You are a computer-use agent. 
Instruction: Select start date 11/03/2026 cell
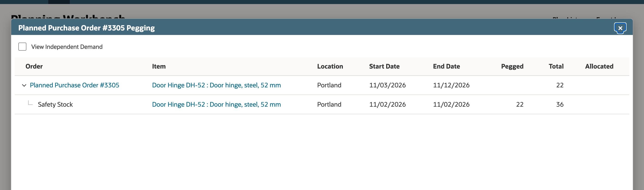tap(387, 85)
